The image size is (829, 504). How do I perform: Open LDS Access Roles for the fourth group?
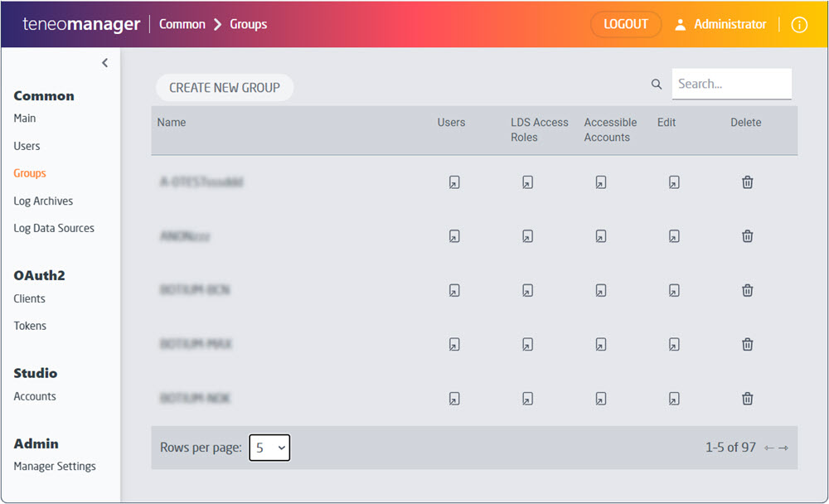[x=527, y=344]
